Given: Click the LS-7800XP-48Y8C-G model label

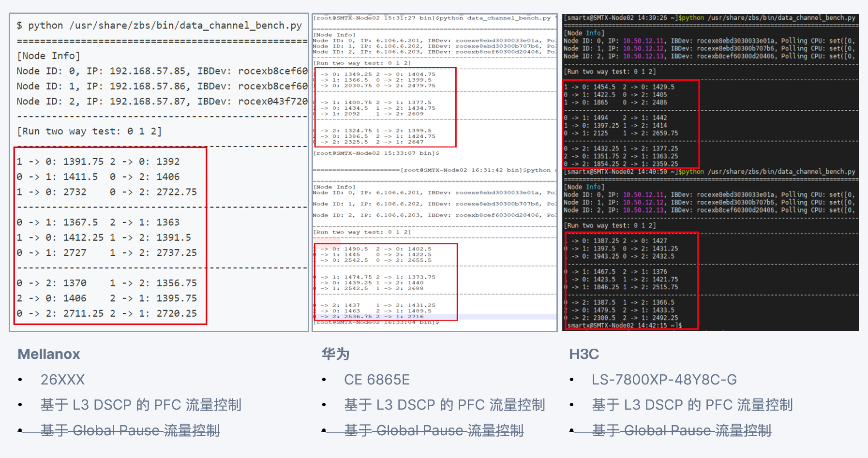Looking at the screenshot, I should click(664, 380).
